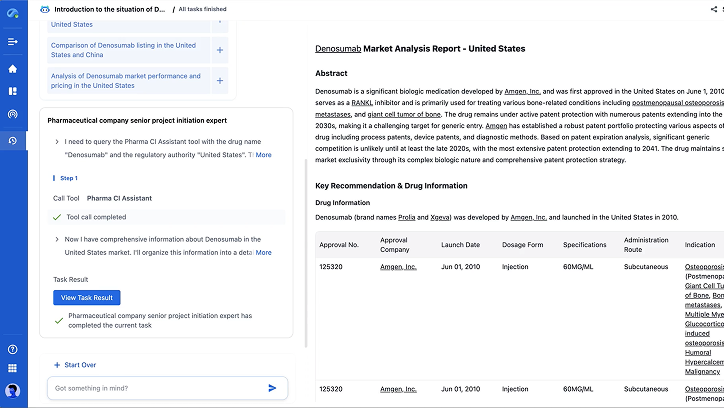Open the 'Amgen, Inc.' link in the Abstract
Screen dimensions: 724x408
point(522,91)
